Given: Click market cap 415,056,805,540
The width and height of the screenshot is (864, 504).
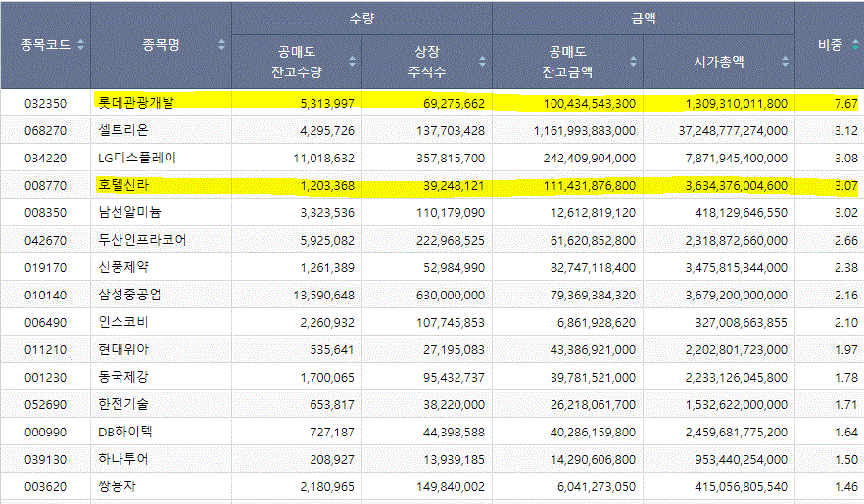Looking at the screenshot, I should point(742,487).
